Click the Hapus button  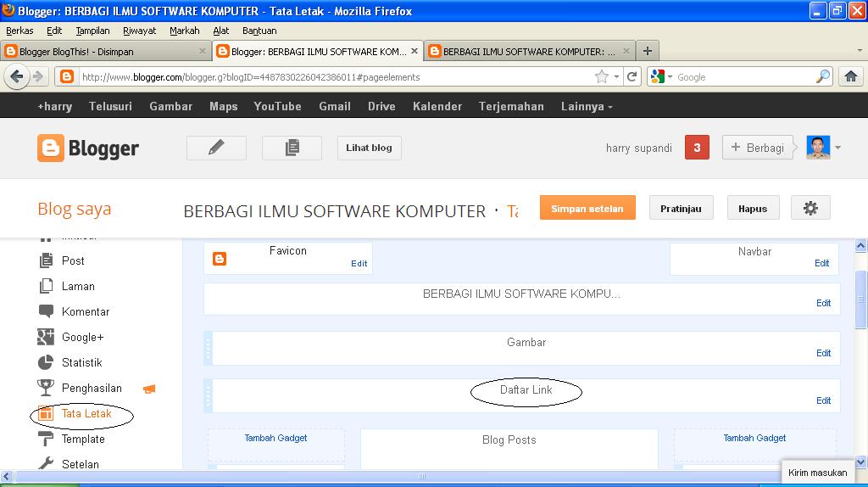pyautogui.click(x=753, y=209)
